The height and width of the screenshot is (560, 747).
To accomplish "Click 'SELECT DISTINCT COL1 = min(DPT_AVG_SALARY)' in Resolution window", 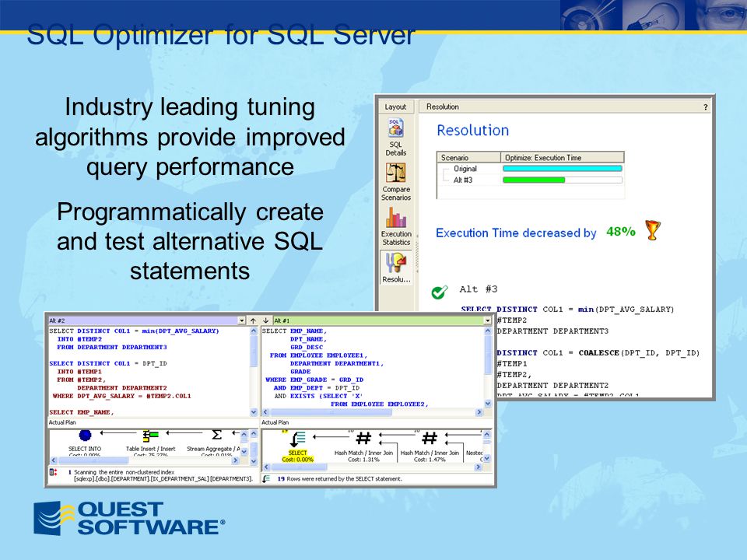I will pos(568,310).
